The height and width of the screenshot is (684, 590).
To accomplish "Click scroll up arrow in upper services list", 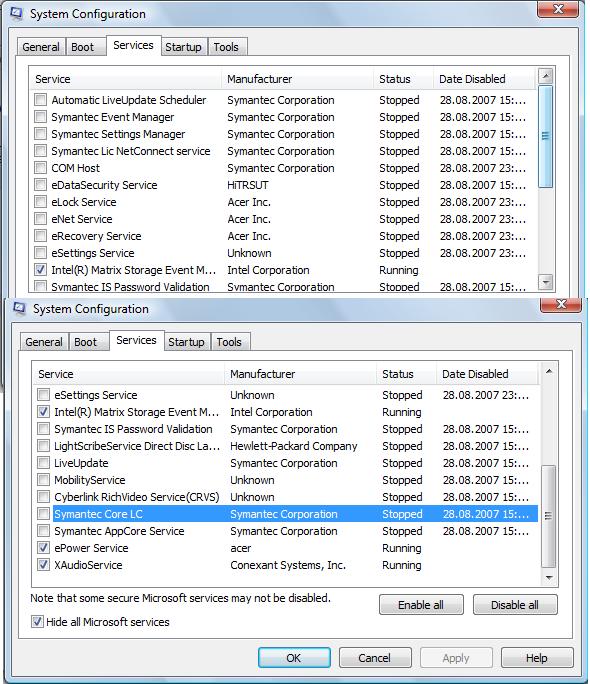I will tap(546, 76).
